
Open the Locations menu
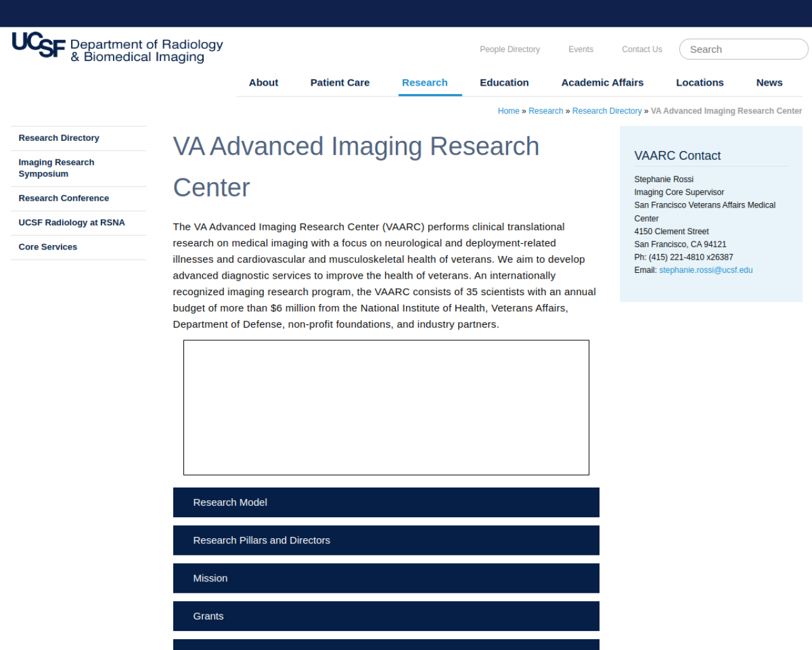(x=699, y=83)
